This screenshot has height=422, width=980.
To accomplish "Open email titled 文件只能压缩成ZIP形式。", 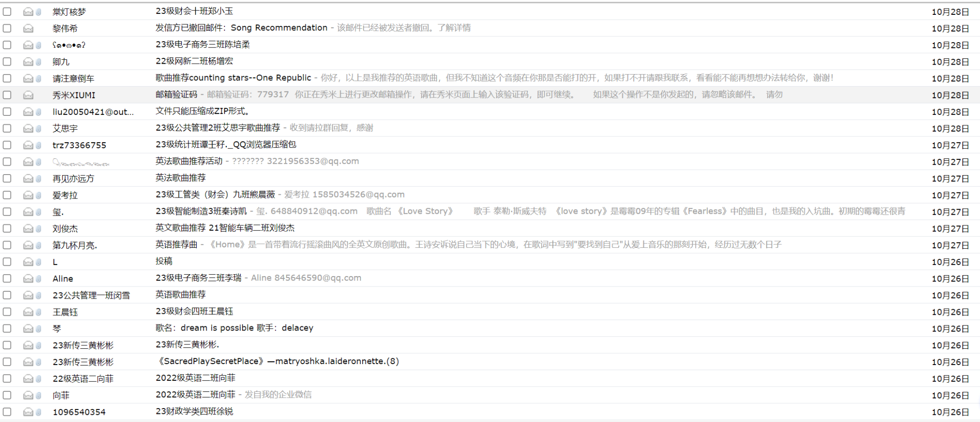I will tap(203, 111).
